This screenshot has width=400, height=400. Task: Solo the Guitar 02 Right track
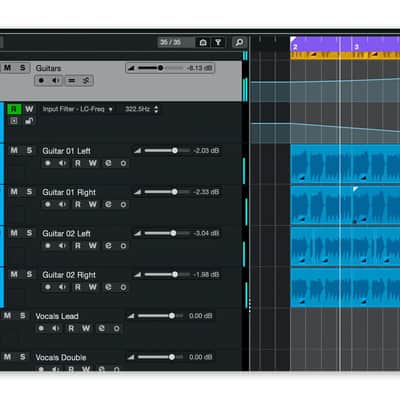coord(29,274)
